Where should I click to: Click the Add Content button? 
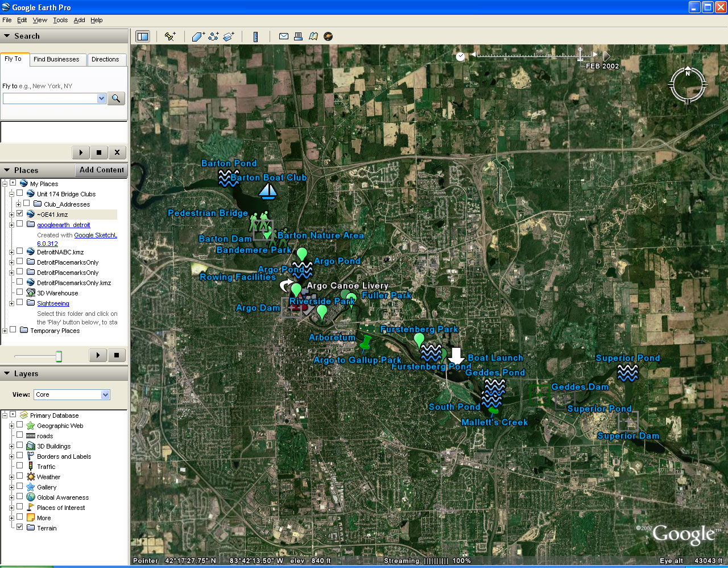tap(101, 170)
